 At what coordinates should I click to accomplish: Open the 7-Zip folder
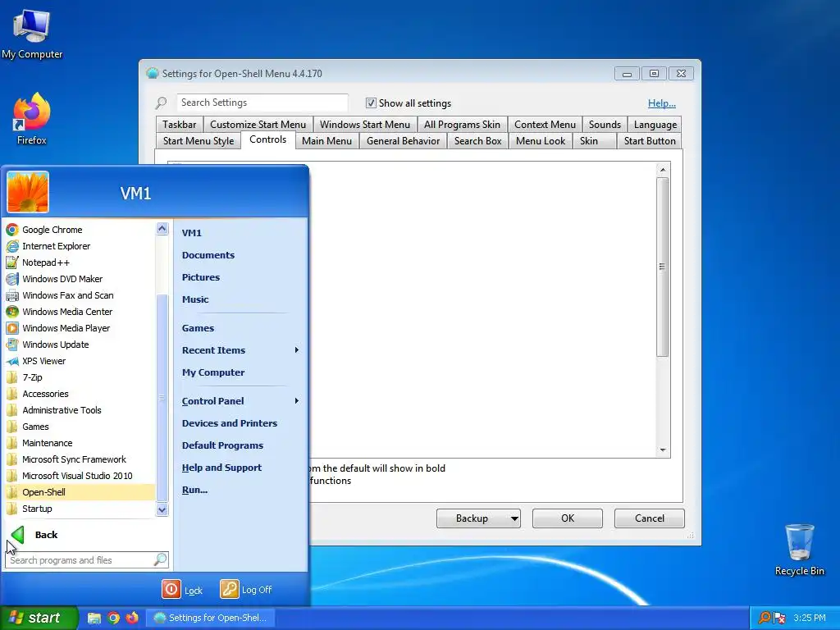(80, 377)
